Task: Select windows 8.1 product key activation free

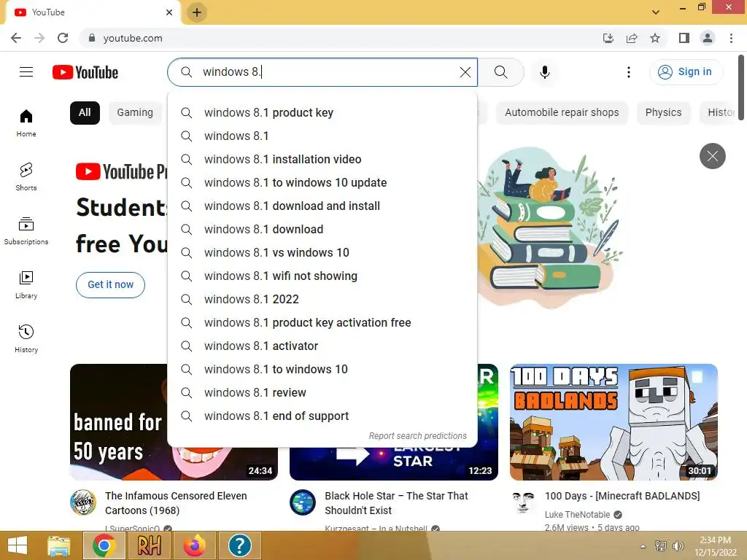Action: click(322, 323)
